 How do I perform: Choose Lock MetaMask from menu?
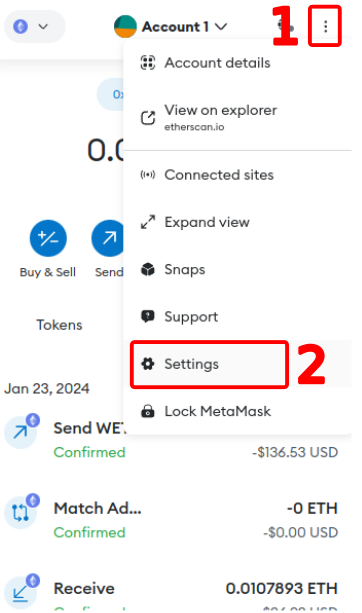238,411
